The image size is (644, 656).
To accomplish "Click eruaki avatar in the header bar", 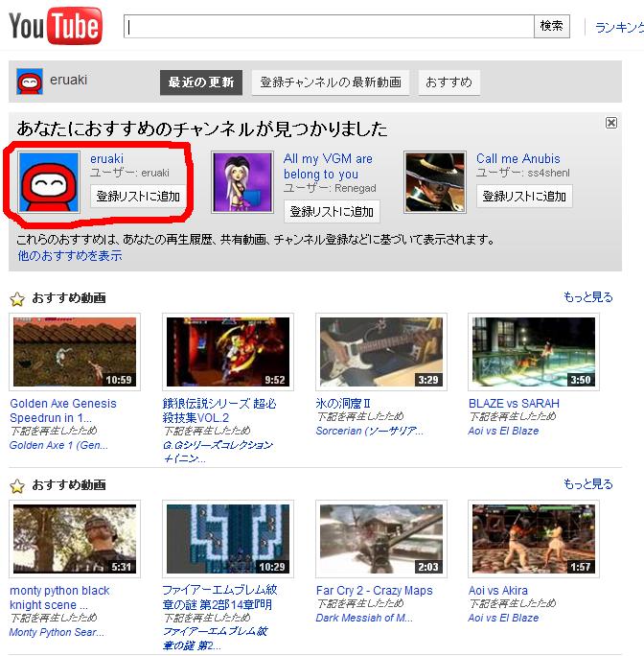I will click(30, 82).
